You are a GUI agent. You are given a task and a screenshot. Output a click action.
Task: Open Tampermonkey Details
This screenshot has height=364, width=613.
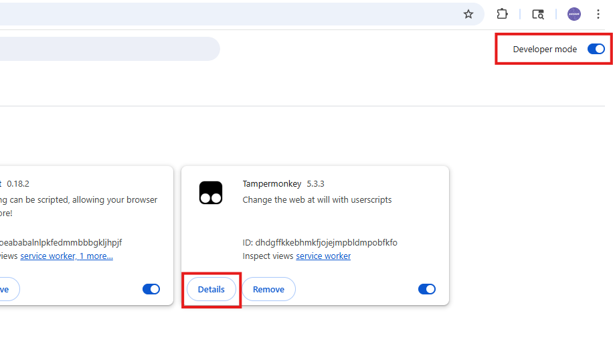pyautogui.click(x=211, y=289)
